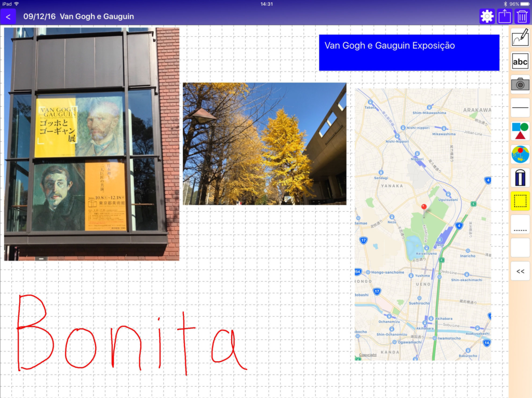Image resolution: width=532 pixels, height=398 pixels.
Task: Tap the yellow ginkgo trees photo
Action: (x=264, y=144)
